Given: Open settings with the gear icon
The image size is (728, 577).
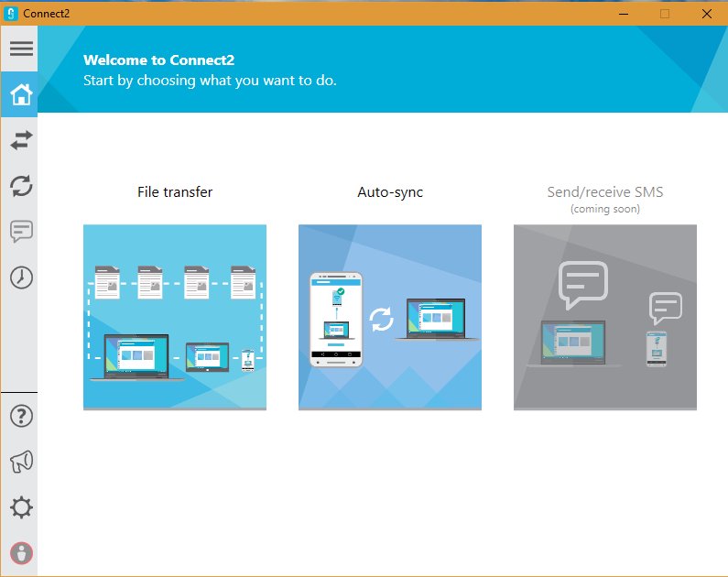Looking at the screenshot, I should pyautogui.click(x=20, y=507).
